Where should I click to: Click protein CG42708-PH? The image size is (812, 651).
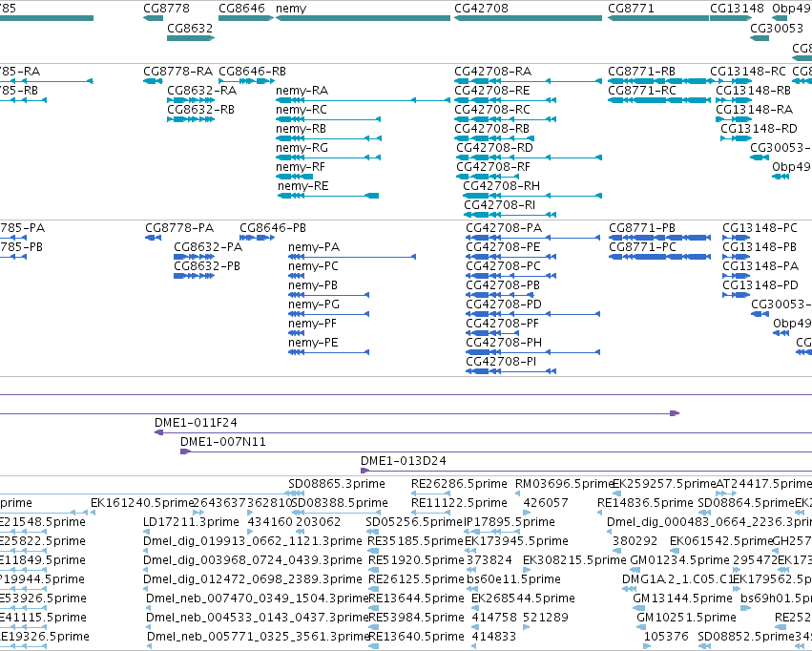[504, 343]
